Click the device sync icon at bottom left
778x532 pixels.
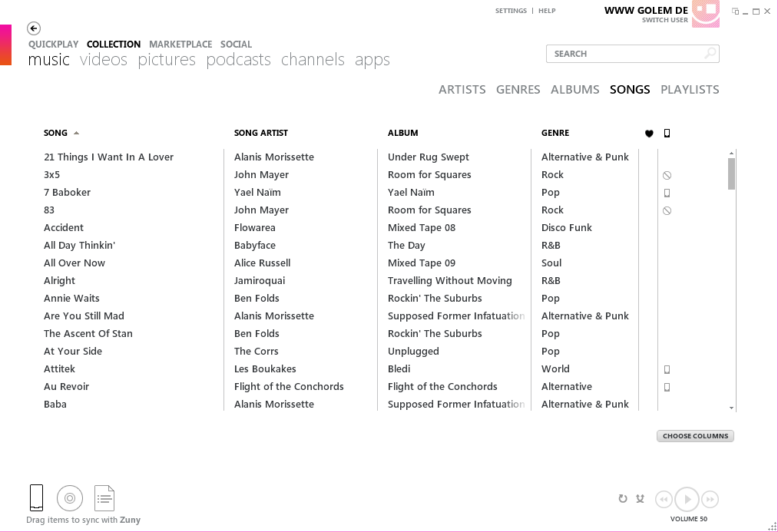(36, 498)
